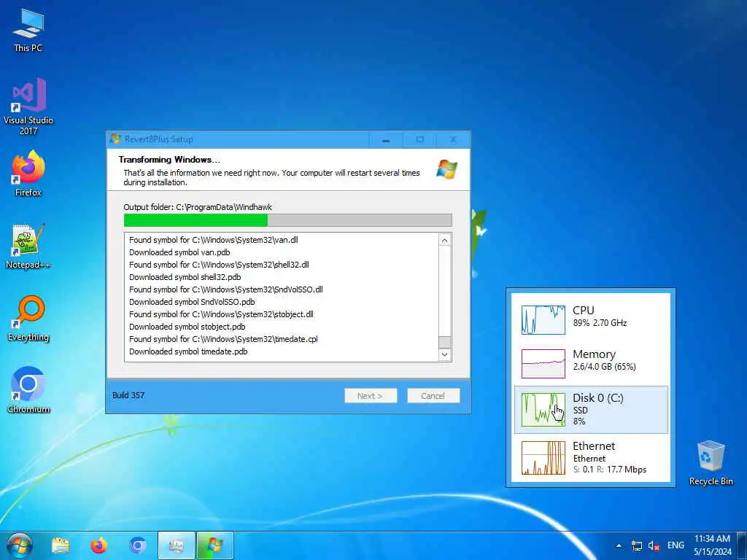Viewport: 747px width, 560px height.
Task: Click Show desktop strip at taskbar end
Action: pyautogui.click(x=742, y=545)
